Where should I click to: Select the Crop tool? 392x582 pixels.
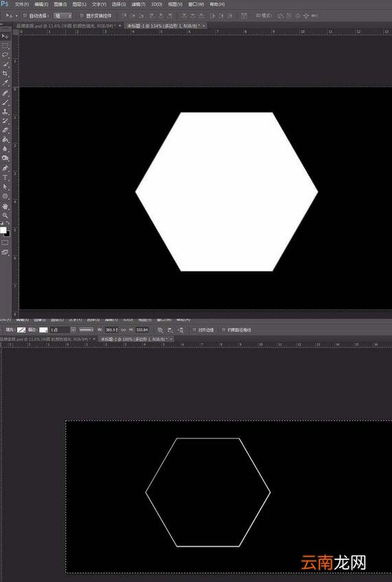click(x=5, y=74)
